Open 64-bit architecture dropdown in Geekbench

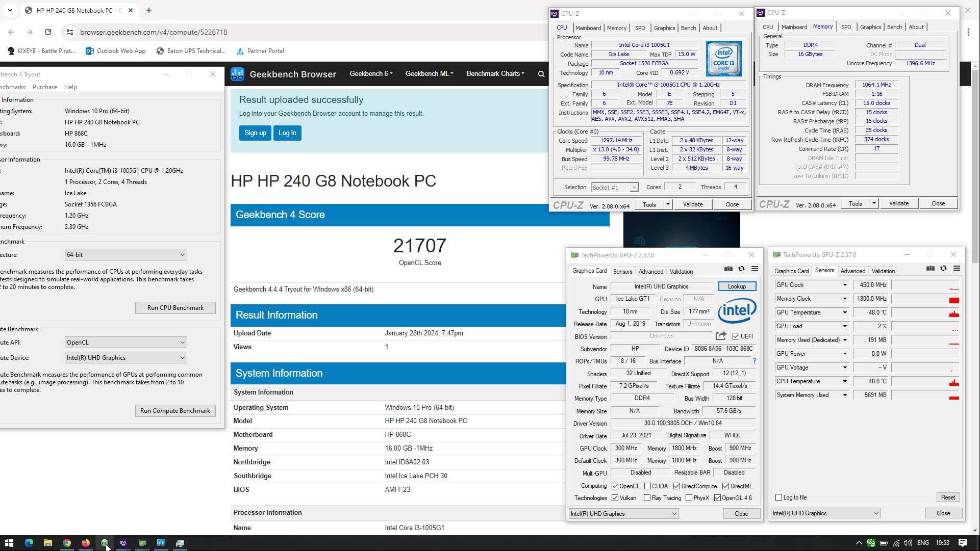click(125, 254)
